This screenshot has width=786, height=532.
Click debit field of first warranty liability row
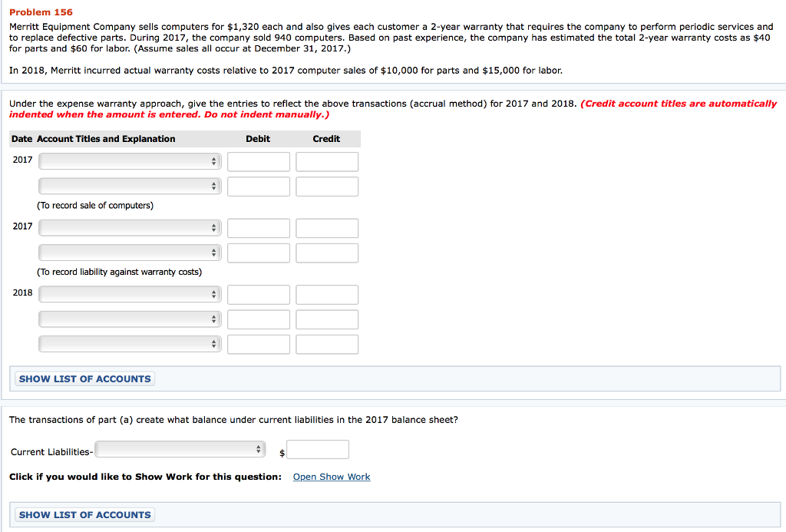coord(259,228)
